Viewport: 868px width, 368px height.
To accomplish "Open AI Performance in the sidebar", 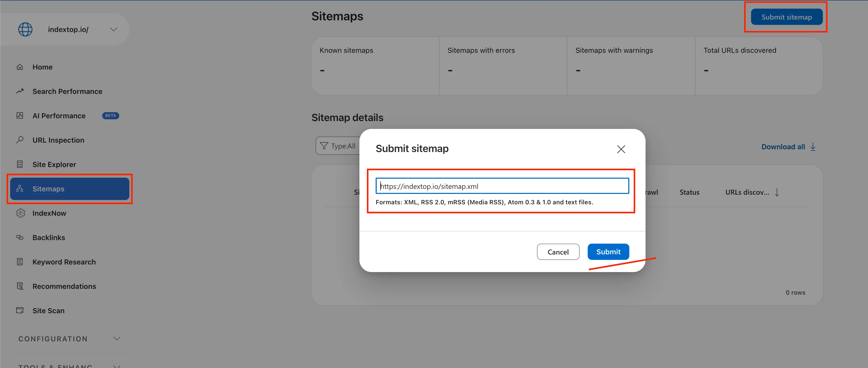I will coord(59,115).
